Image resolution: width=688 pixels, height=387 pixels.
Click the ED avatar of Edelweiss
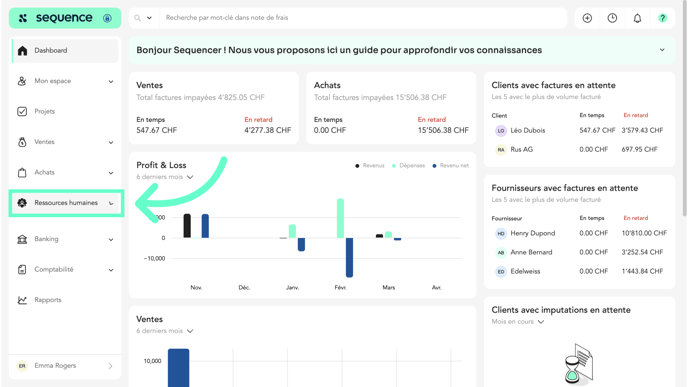pyautogui.click(x=501, y=272)
